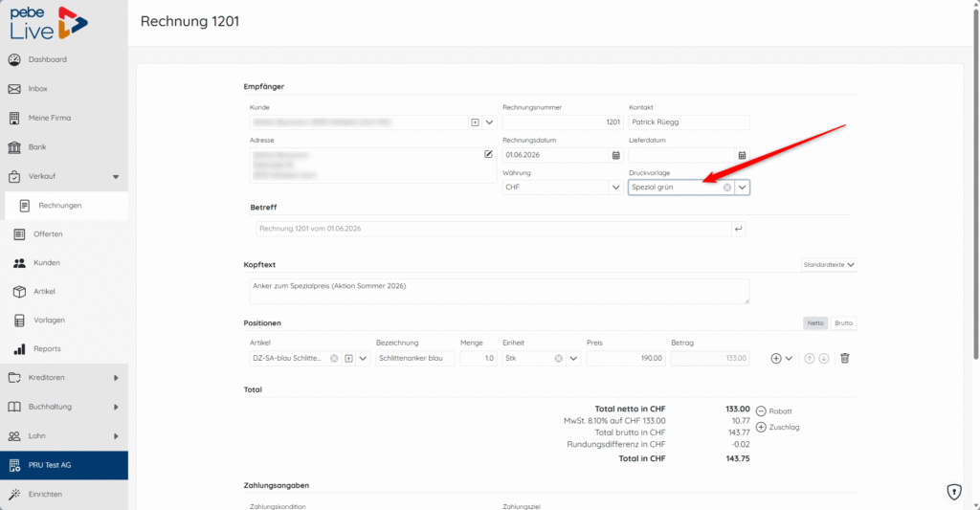Switch positions to Netto pricing
Screen dimensions: 980x510
(815, 323)
